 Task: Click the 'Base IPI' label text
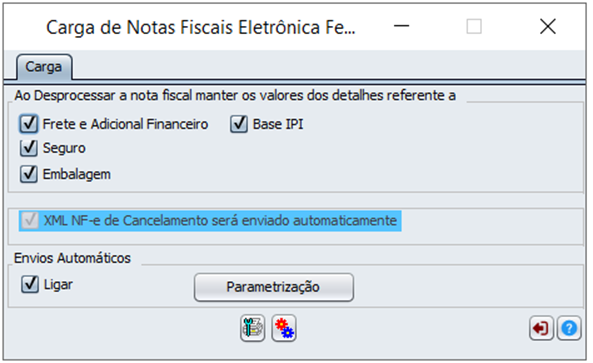278,124
